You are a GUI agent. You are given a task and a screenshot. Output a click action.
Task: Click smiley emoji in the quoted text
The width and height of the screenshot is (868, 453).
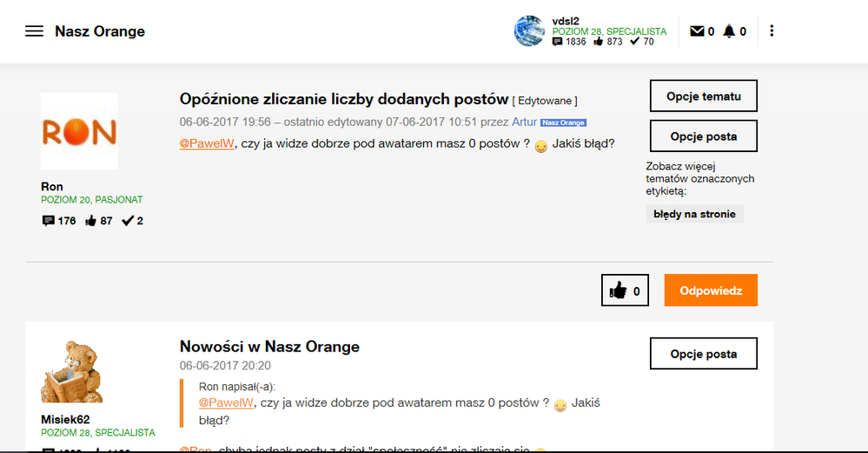560,406
